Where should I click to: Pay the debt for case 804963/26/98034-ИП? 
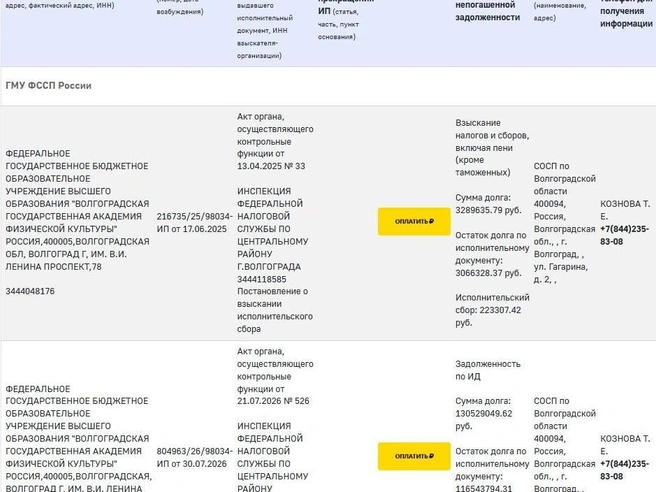pos(414,456)
